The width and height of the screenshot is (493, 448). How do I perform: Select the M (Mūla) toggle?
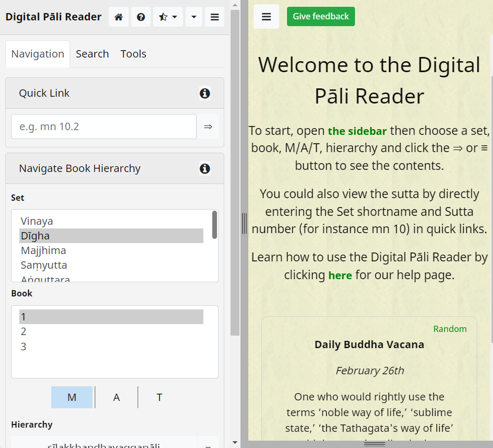tap(72, 397)
